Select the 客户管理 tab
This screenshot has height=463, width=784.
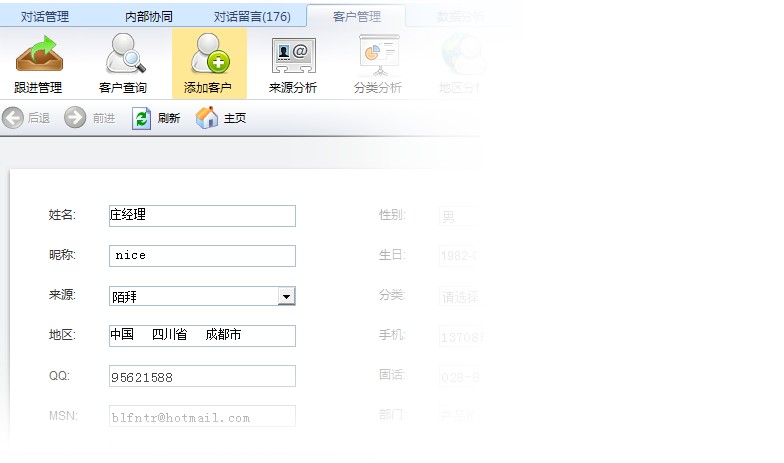click(x=357, y=16)
